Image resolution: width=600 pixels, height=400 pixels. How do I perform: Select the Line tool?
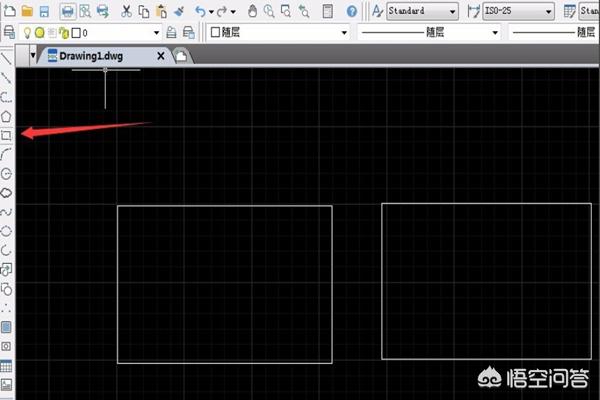6,60
